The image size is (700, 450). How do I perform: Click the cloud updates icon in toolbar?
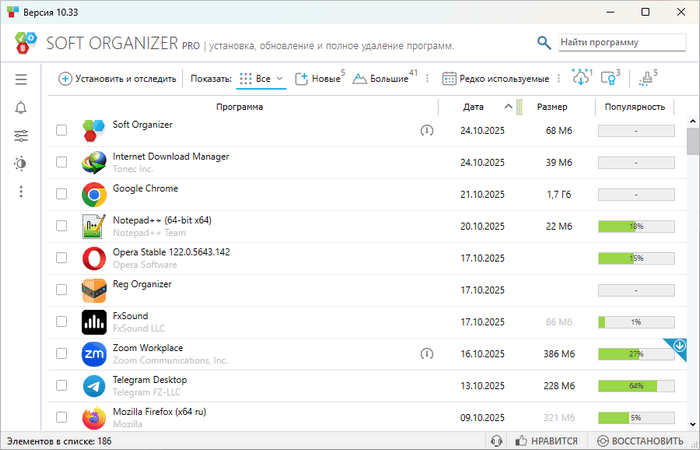[581, 79]
